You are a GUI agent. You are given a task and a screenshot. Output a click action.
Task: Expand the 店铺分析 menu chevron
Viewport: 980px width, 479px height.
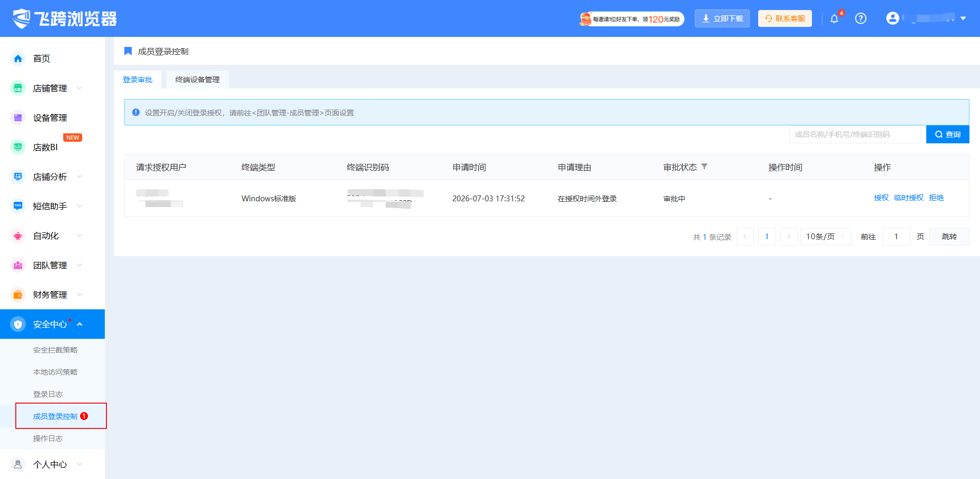click(80, 177)
